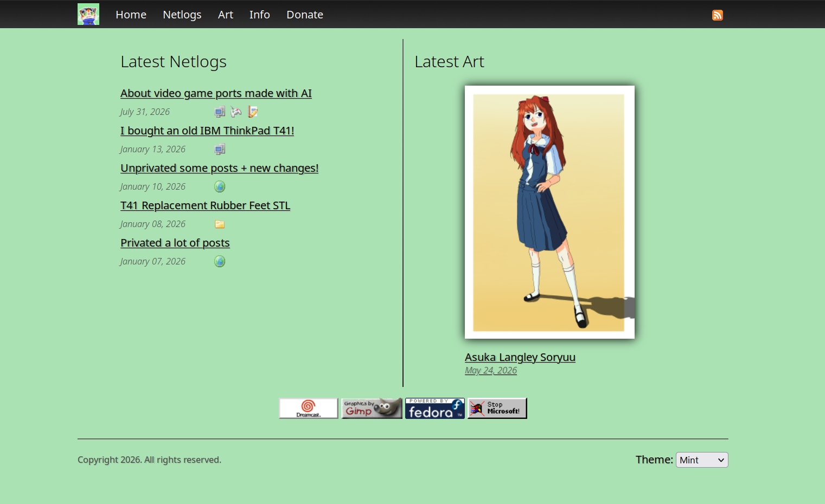The height and width of the screenshot is (504, 825).
Task: Click the computer icon beside January 13, 2026
Action: point(220,150)
